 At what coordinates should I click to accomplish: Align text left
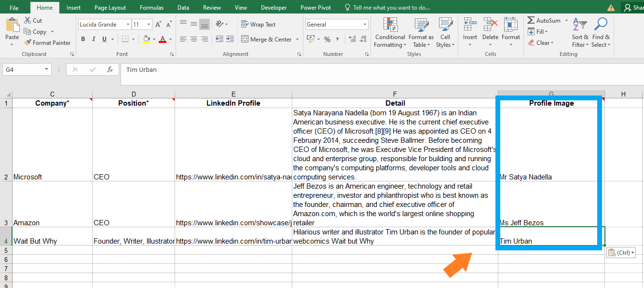(183, 39)
